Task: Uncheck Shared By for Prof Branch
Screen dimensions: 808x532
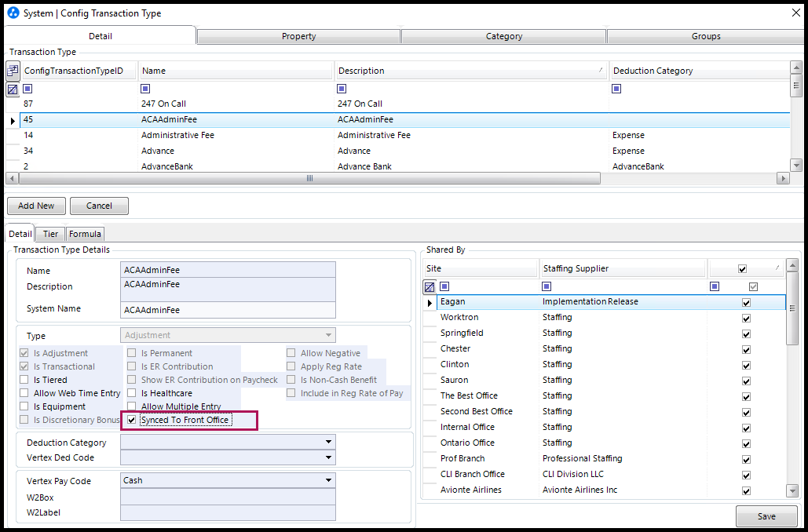Action: coord(746,459)
